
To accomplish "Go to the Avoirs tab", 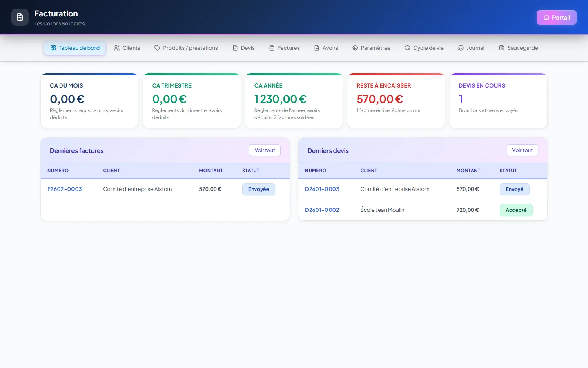I will pyautogui.click(x=326, y=48).
